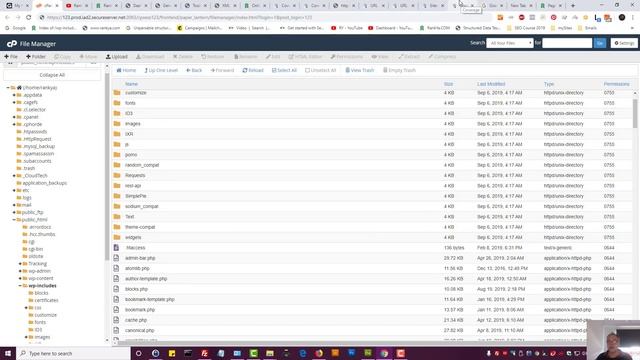Click the Extract toolbar button
This screenshot has width=640, height=360.
(409, 57)
